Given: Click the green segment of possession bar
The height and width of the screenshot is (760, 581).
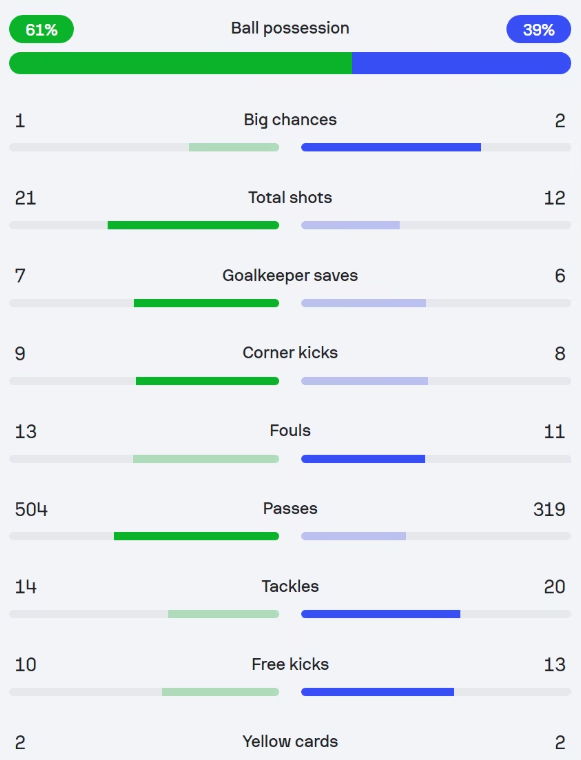Looking at the screenshot, I should (x=180, y=63).
